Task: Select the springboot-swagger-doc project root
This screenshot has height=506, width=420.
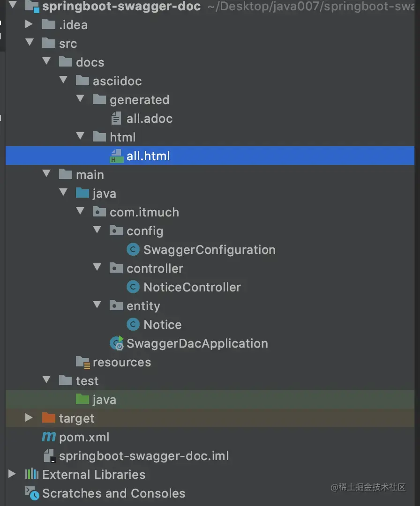Action: 121,7
